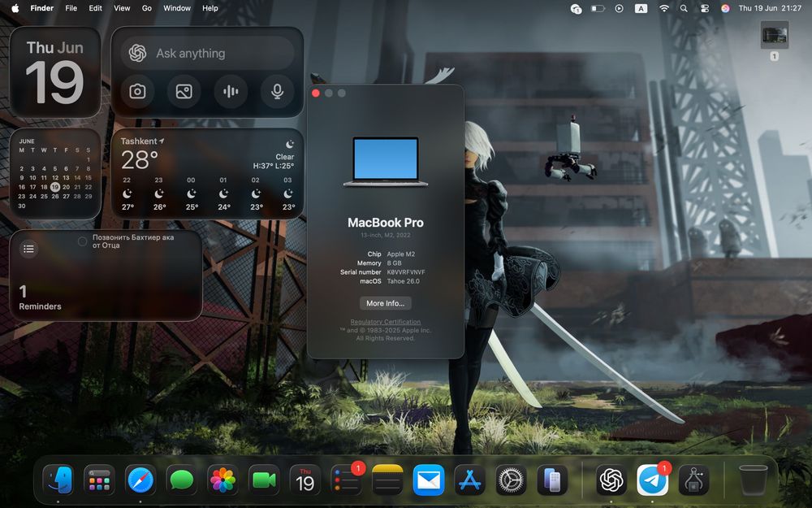Open Notes app in Dock
Image resolution: width=812 pixels, height=508 pixels.
387,480
